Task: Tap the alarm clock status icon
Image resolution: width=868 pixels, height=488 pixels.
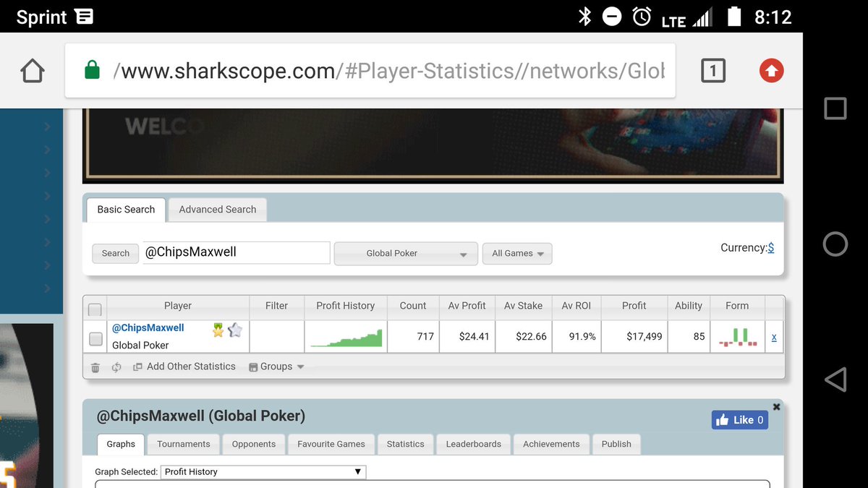Action: (x=642, y=16)
